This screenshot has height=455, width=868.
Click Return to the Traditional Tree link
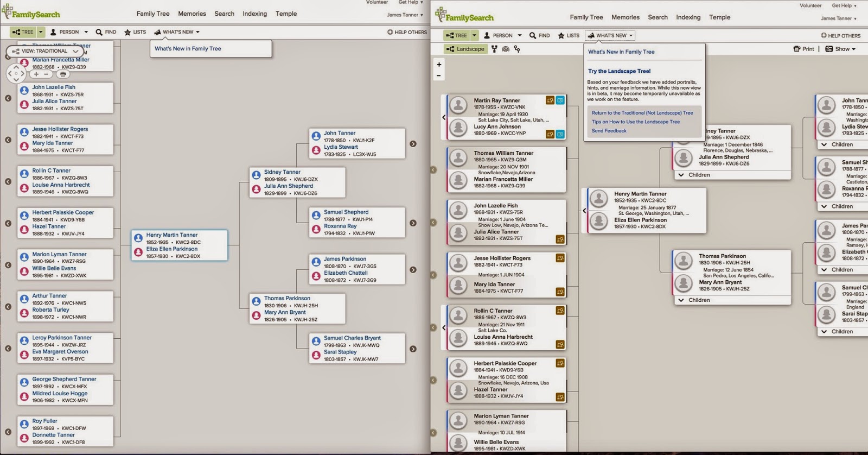point(642,113)
